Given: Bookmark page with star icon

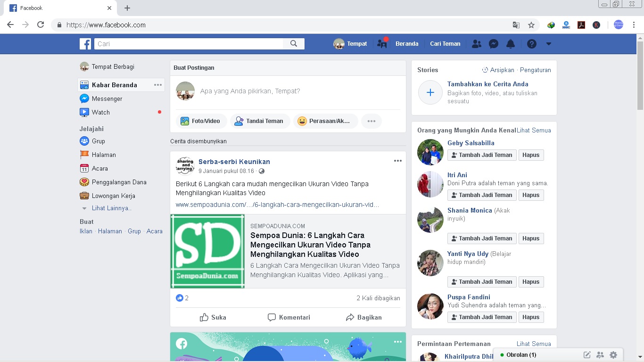Looking at the screenshot, I should point(531,25).
